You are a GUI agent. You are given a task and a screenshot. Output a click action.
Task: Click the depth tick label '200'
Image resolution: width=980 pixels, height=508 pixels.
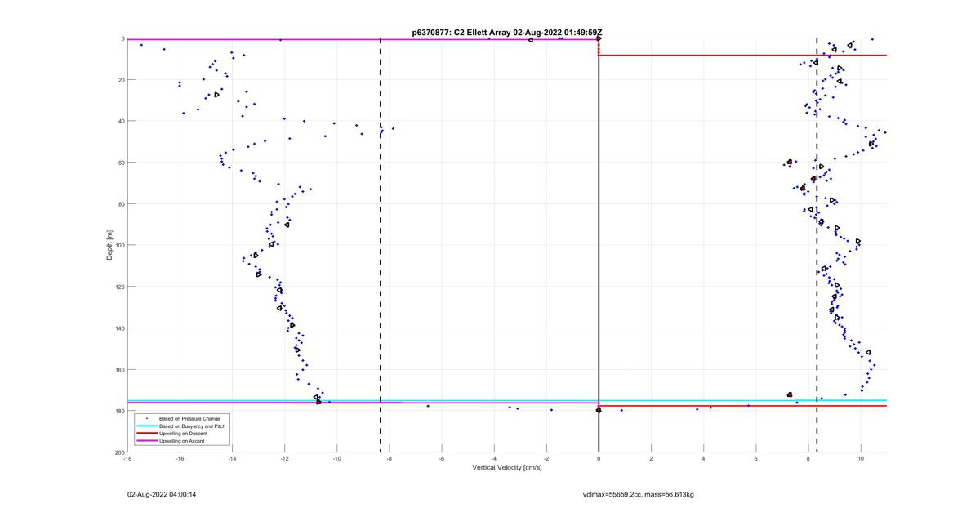pyautogui.click(x=119, y=452)
